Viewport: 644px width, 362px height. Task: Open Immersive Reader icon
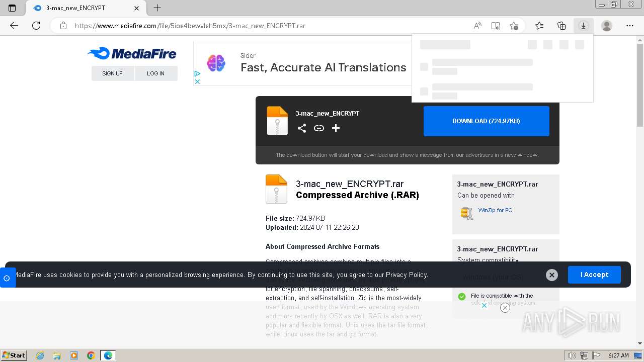pyautogui.click(x=496, y=26)
